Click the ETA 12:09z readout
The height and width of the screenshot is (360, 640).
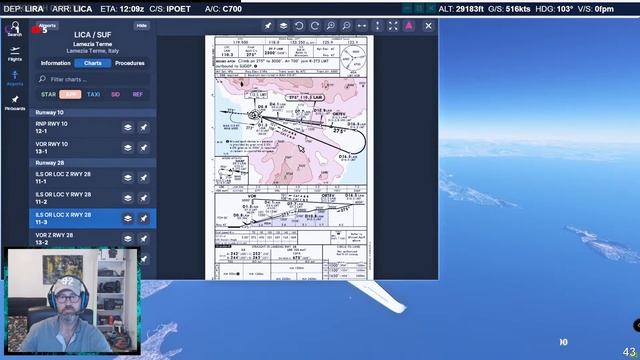[x=121, y=9]
